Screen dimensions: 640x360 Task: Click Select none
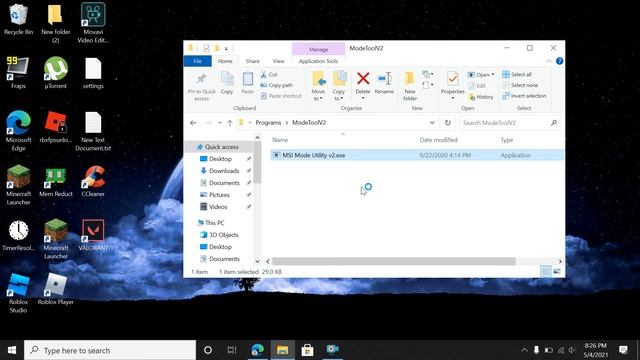click(x=520, y=85)
